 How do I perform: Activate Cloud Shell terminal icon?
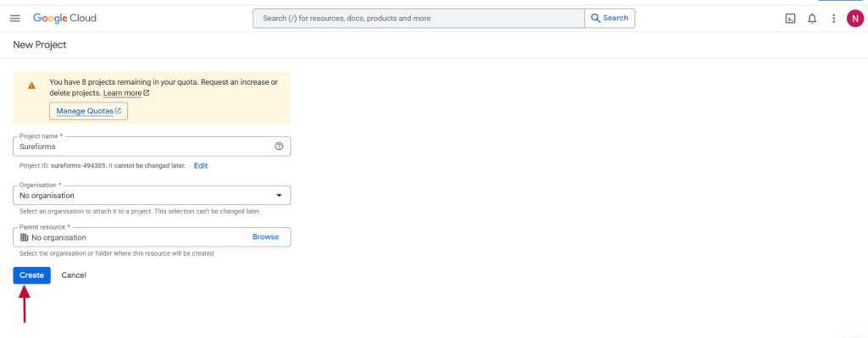tap(791, 19)
